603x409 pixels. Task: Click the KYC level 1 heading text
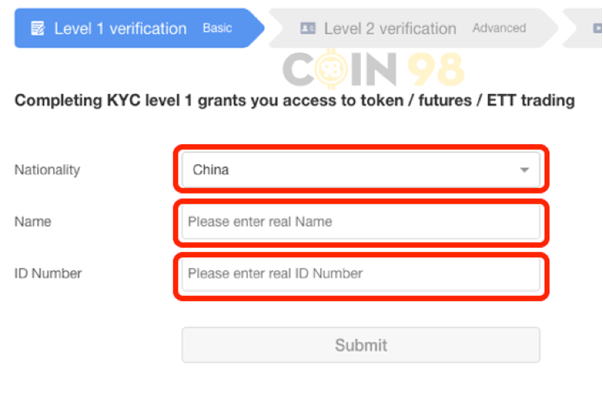pos(295,101)
